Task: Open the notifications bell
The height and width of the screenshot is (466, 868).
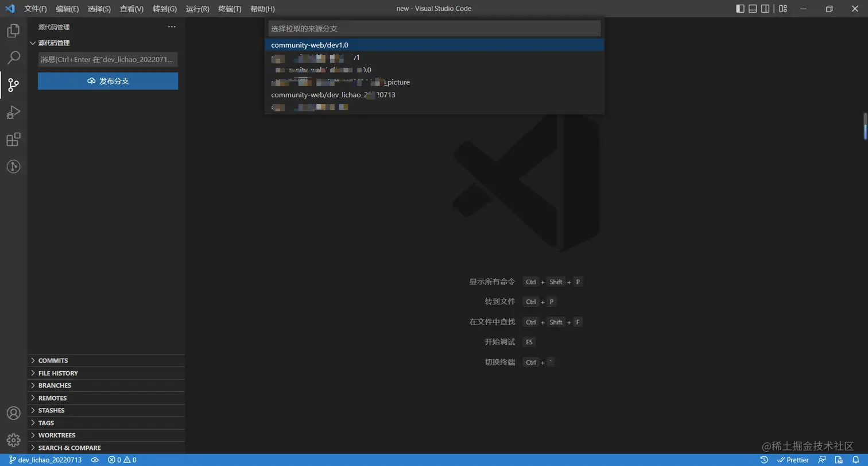Action: [x=855, y=460]
